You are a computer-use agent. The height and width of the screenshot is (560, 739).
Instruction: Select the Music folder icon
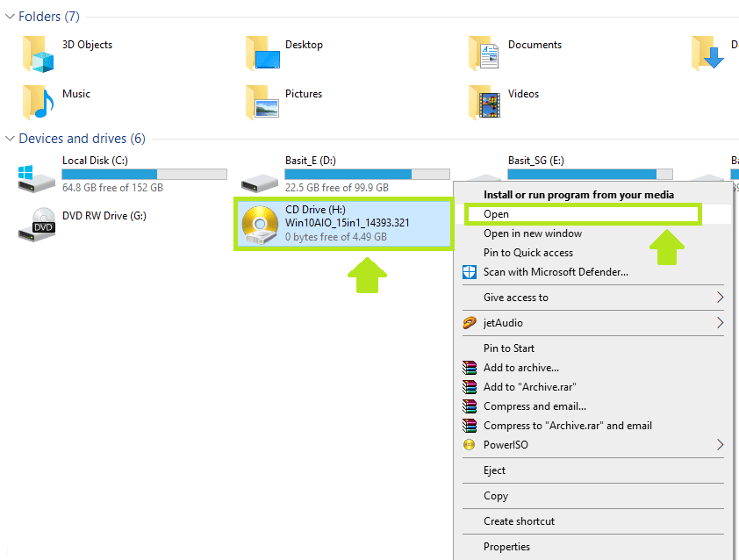click(38, 103)
